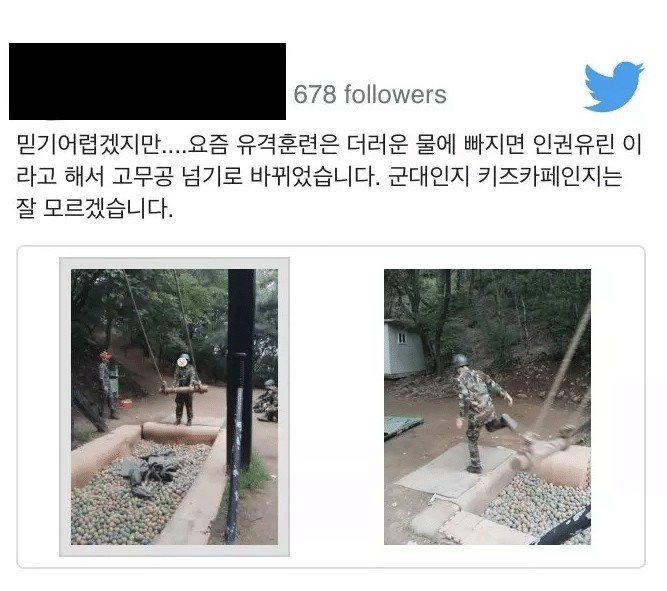Select the word 'followers' in the header
The image size is (667, 591).
[x=395, y=94]
